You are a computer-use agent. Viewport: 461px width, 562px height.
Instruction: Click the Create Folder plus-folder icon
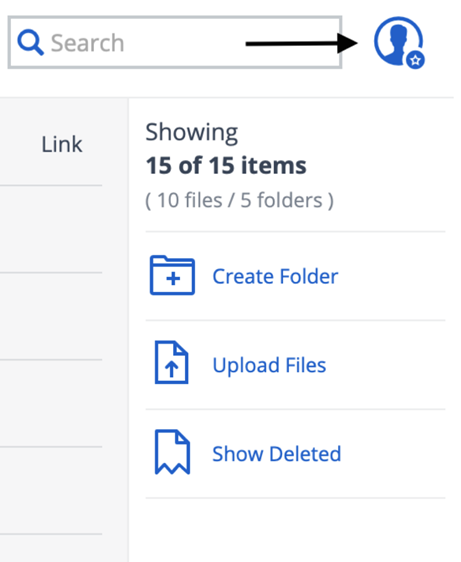tap(172, 275)
